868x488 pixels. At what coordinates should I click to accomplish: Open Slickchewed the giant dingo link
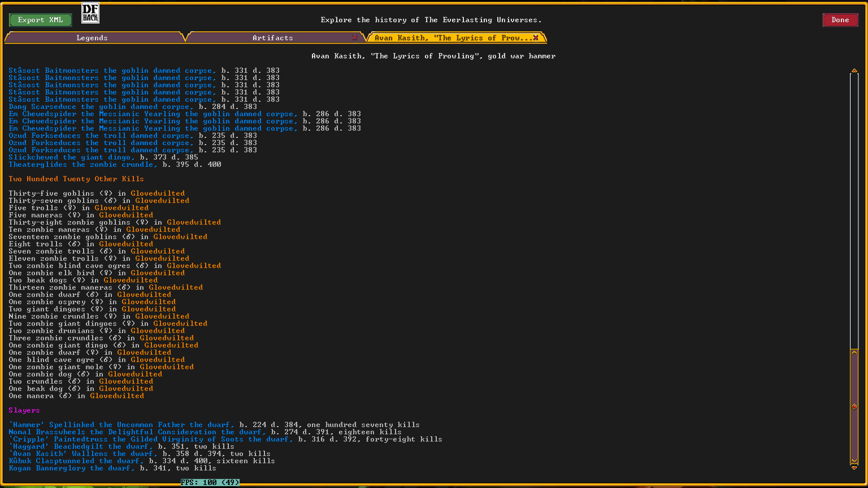[x=71, y=158]
